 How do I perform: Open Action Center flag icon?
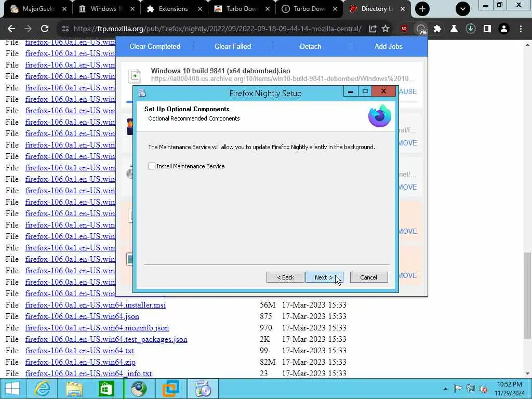458,389
